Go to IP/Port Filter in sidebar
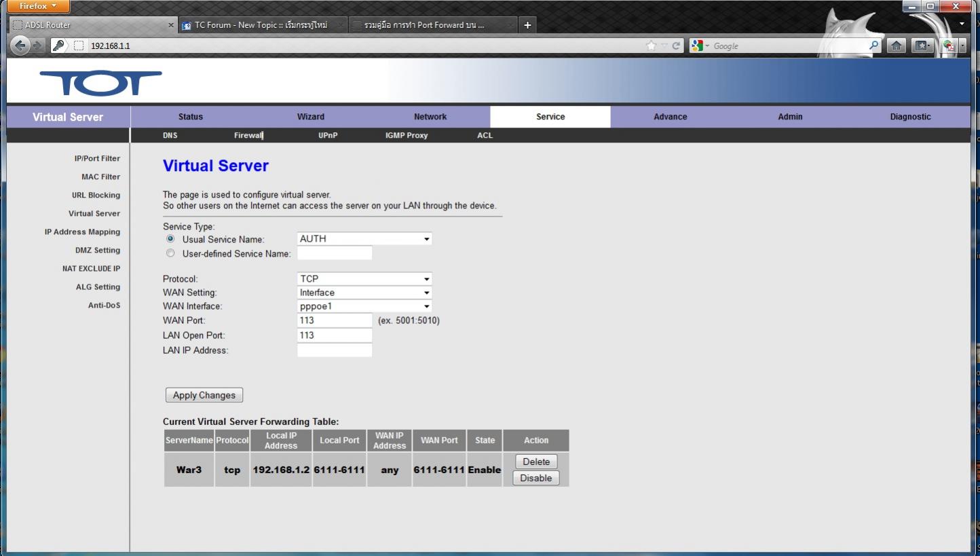 [x=97, y=158]
